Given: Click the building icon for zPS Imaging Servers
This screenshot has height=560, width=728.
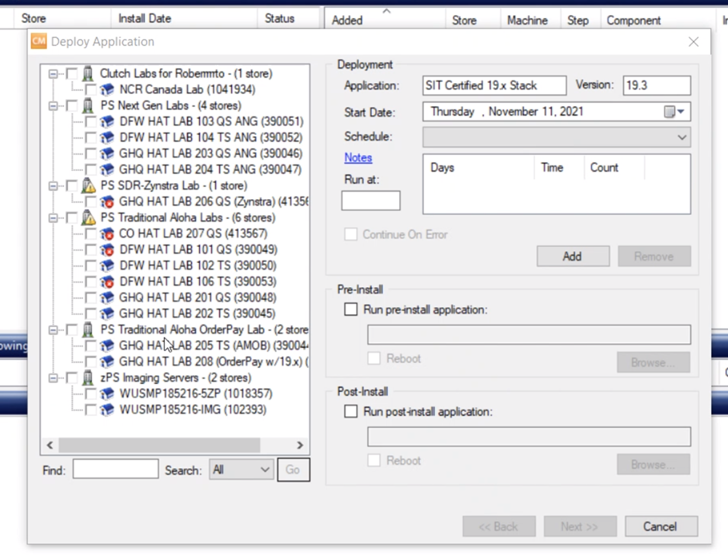Looking at the screenshot, I should pyautogui.click(x=88, y=378).
